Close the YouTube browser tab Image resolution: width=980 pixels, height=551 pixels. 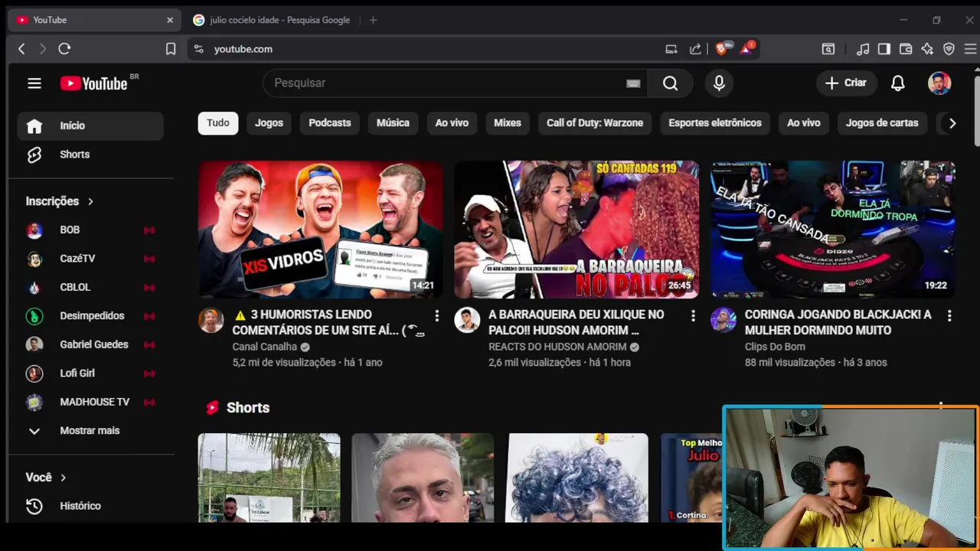(x=170, y=20)
